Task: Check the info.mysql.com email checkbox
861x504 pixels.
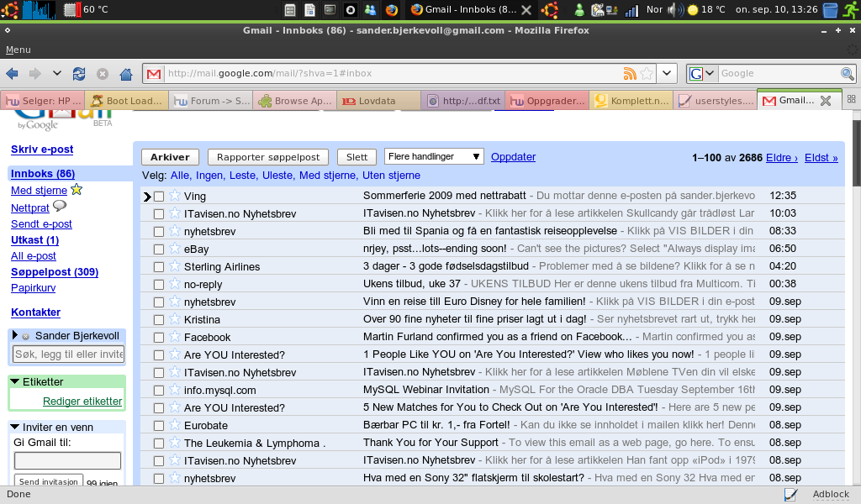Action: click(x=159, y=391)
